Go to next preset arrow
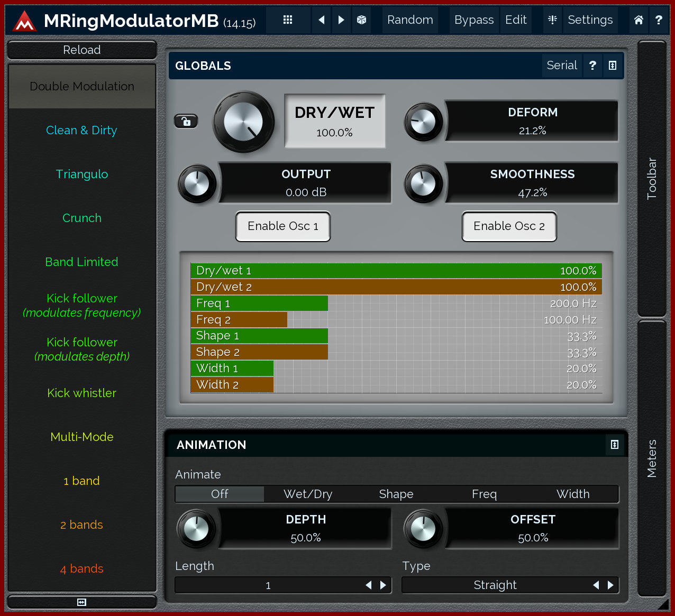Image resolution: width=675 pixels, height=616 pixels. coord(341,20)
